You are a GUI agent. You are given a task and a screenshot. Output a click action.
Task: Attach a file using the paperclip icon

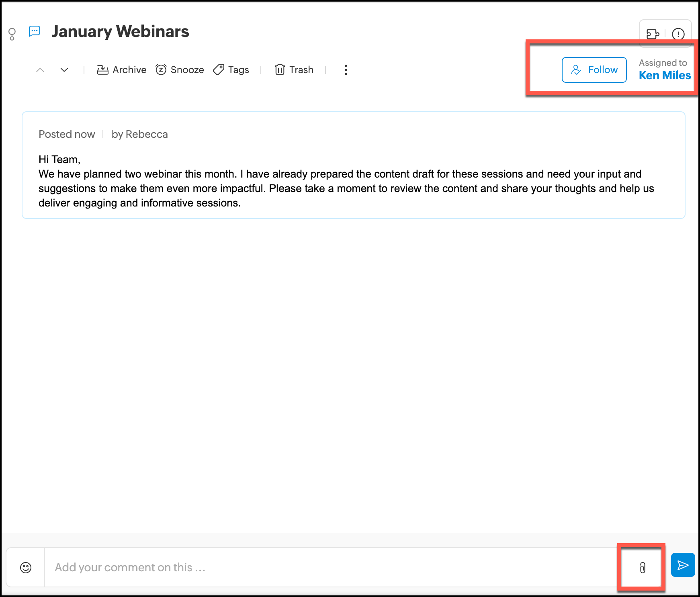642,567
